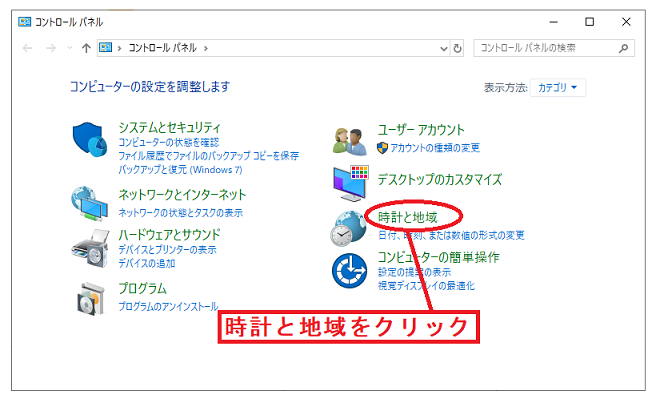Expand the address bar history dropdown
The width and height of the screenshot is (652, 399).
click(x=444, y=49)
